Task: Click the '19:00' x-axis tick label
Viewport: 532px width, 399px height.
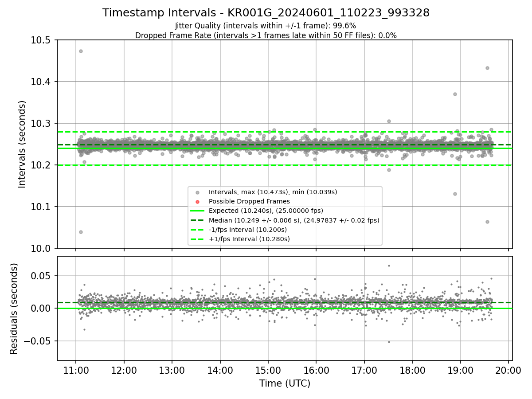Action: (460, 370)
